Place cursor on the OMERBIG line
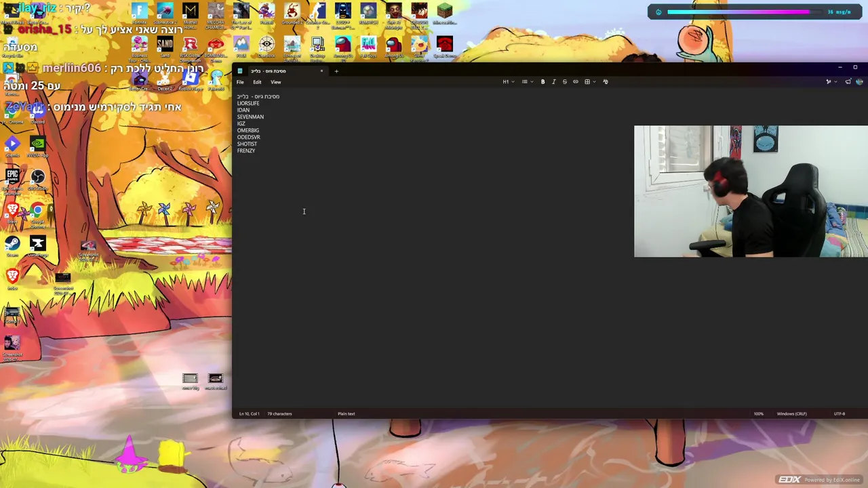868x488 pixels. [x=248, y=130]
